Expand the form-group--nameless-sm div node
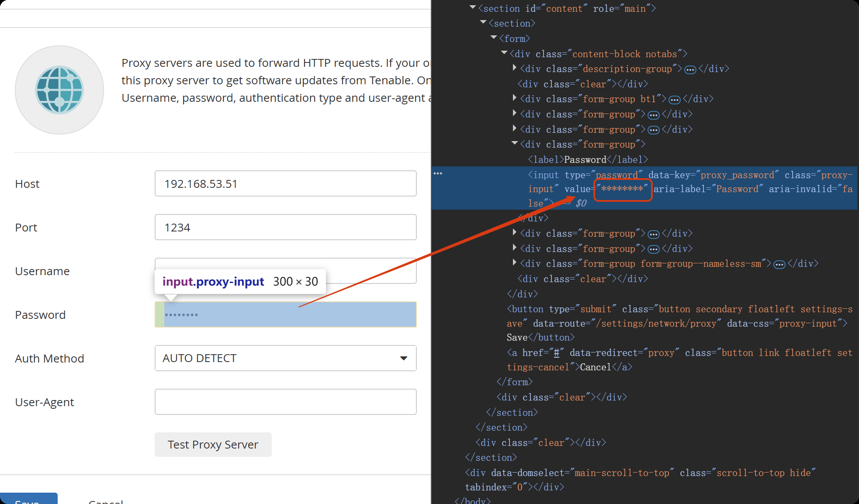This screenshot has width=859, height=504. click(515, 263)
